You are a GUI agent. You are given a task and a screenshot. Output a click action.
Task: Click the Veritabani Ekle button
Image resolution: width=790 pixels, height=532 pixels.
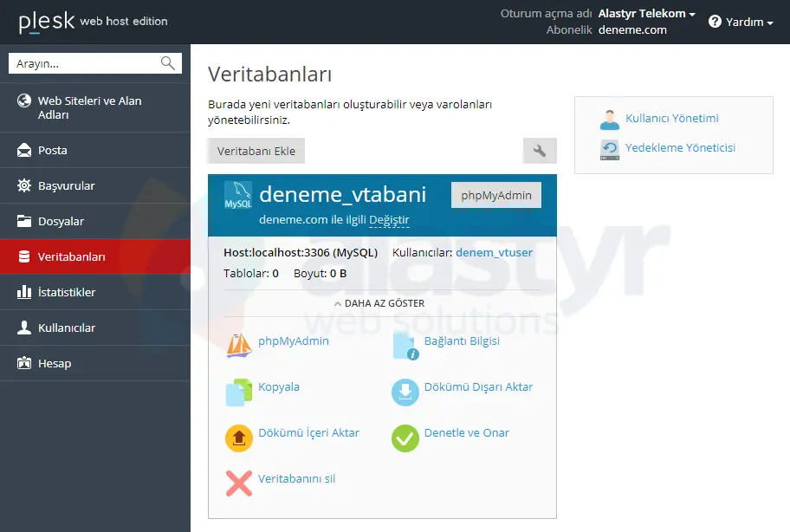click(x=256, y=150)
